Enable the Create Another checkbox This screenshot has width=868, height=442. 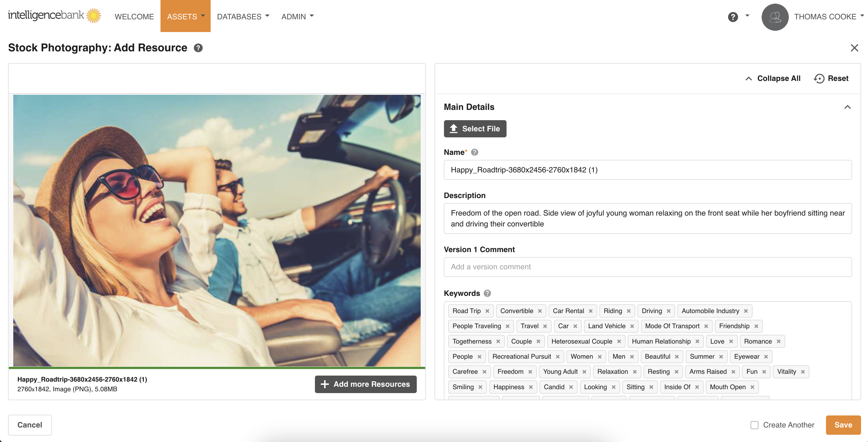(x=754, y=425)
